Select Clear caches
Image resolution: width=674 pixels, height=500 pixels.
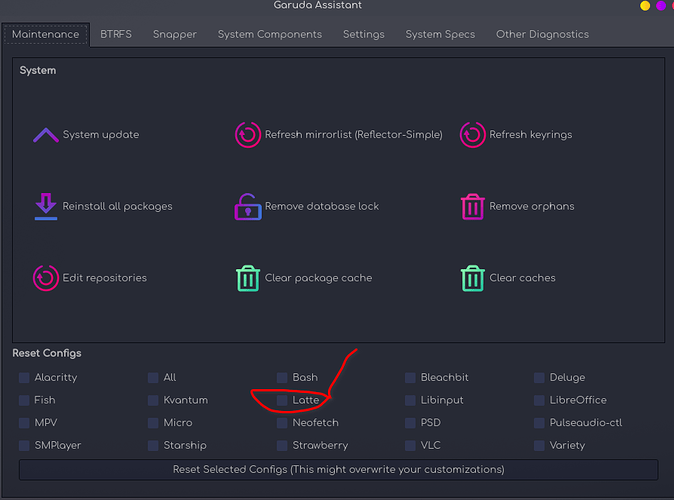[x=522, y=278]
